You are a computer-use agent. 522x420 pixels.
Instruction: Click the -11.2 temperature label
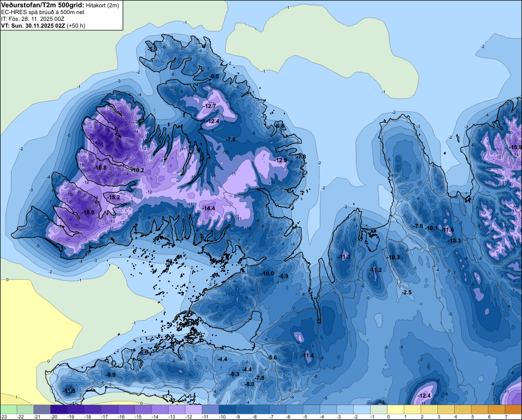tap(376, 270)
